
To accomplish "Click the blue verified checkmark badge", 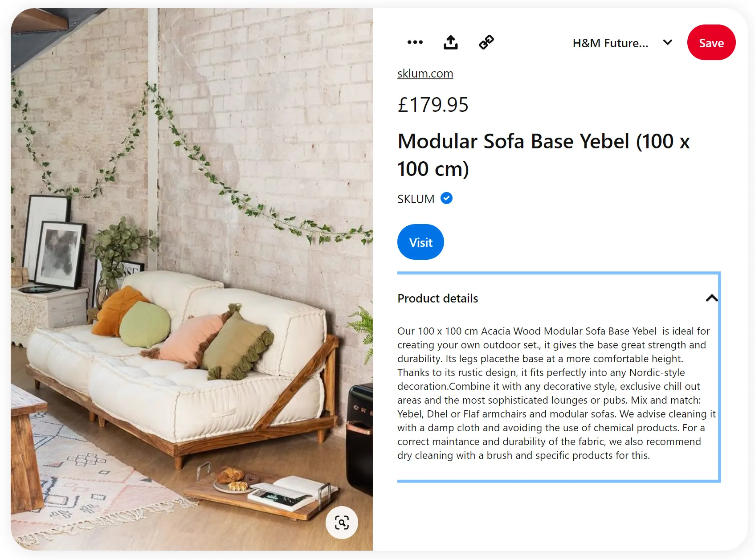I will (447, 198).
